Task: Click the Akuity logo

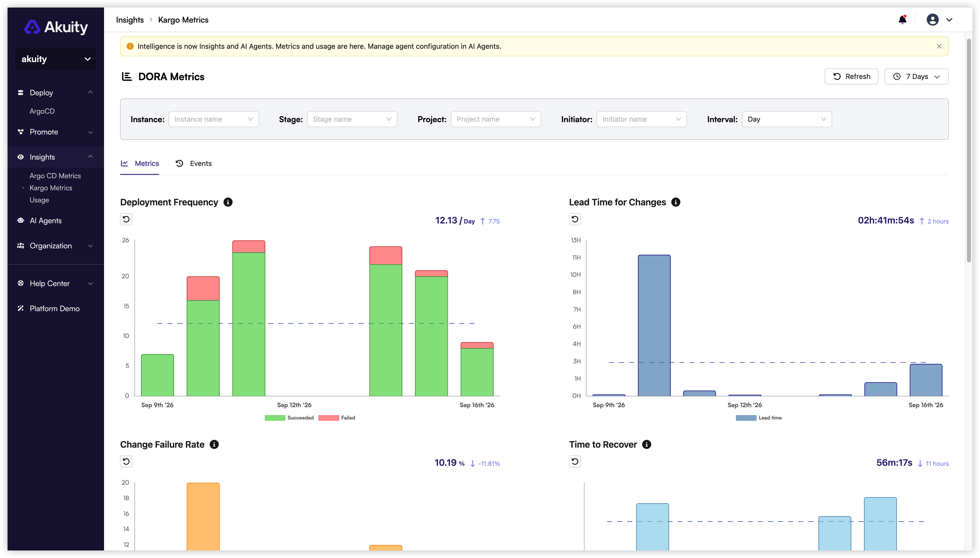Action: [56, 27]
